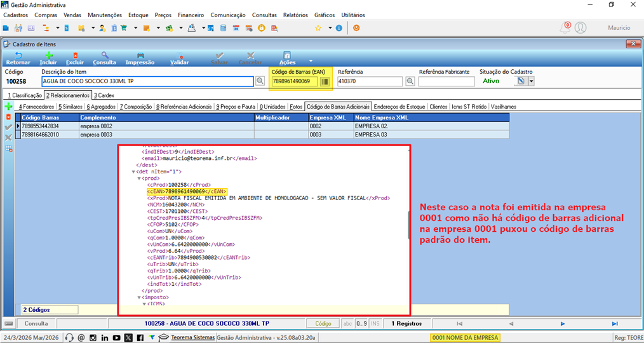Image resolution: width=644 pixels, height=343 pixels.
Task: Open dropdown arrow after shopping cart icon
Action: click(135, 28)
